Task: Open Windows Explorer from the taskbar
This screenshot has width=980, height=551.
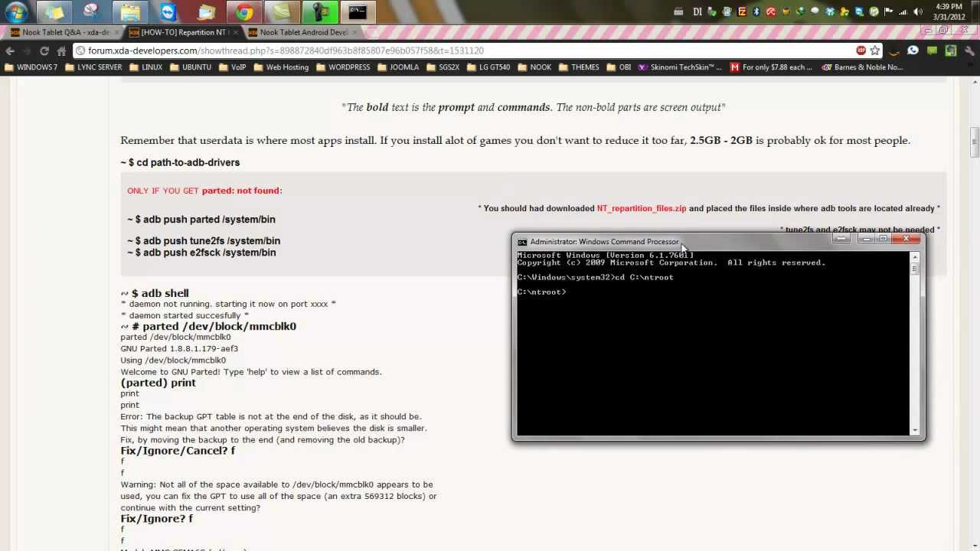Action: click(x=130, y=11)
